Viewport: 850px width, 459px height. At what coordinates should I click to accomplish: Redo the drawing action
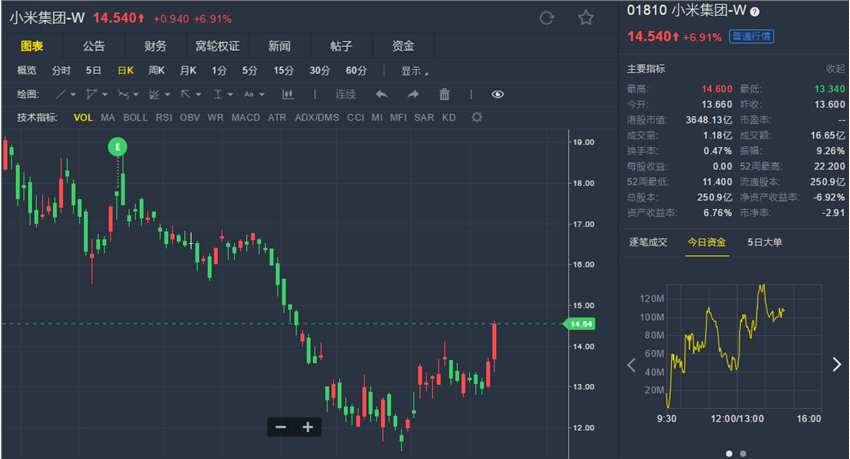(x=413, y=94)
